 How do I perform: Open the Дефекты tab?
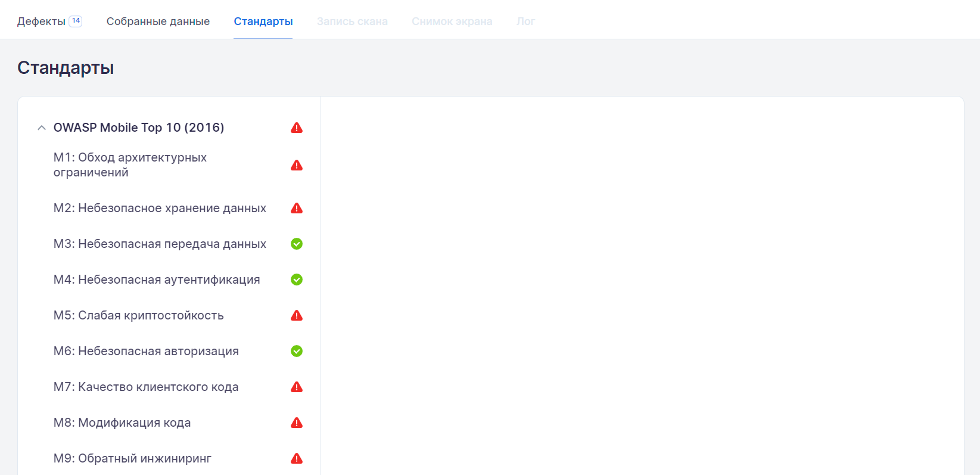pos(41,21)
